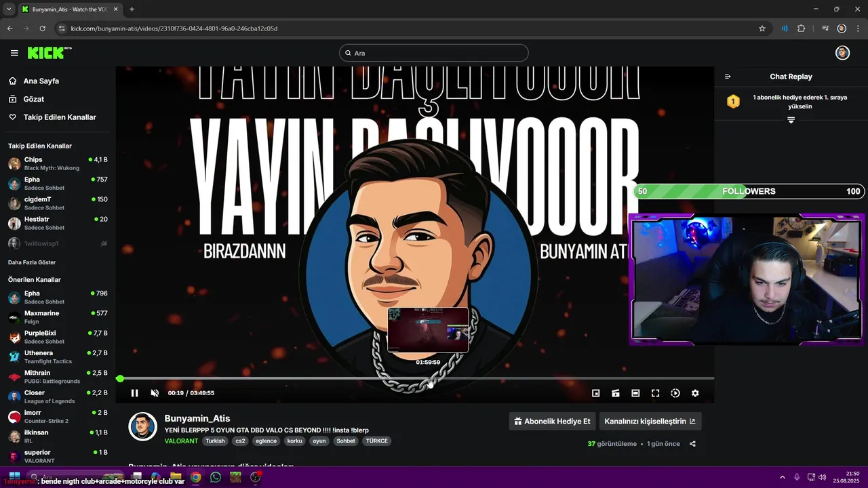Open the Chips followed channel
The image size is (868, 488).
58,163
